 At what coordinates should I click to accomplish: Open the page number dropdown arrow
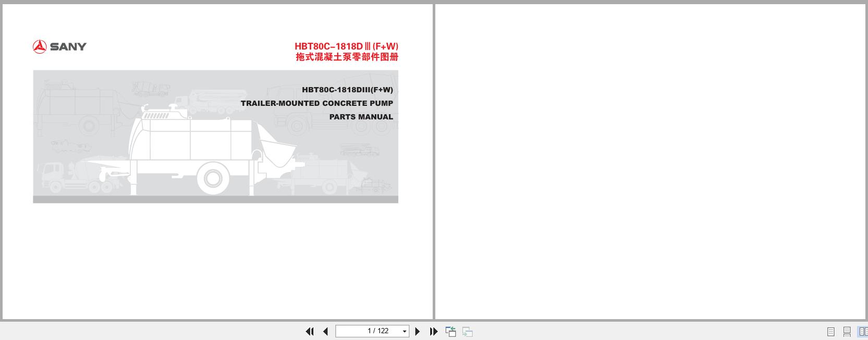coord(405,332)
